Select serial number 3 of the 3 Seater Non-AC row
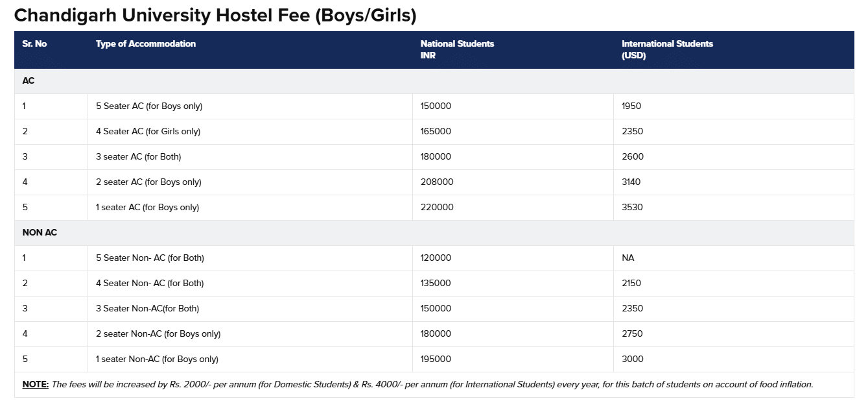The image size is (868, 412). (x=25, y=308)
